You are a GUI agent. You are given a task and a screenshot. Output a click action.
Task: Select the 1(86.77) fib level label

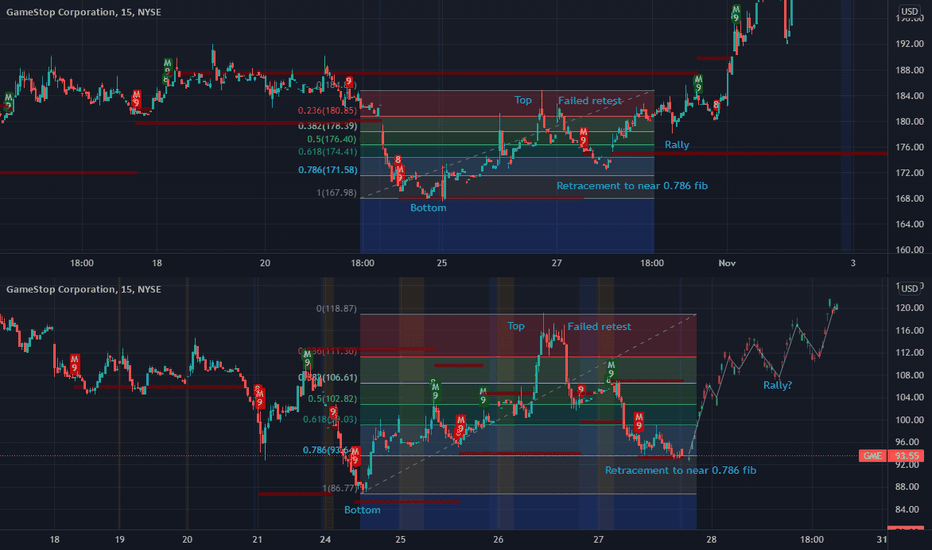341,488
